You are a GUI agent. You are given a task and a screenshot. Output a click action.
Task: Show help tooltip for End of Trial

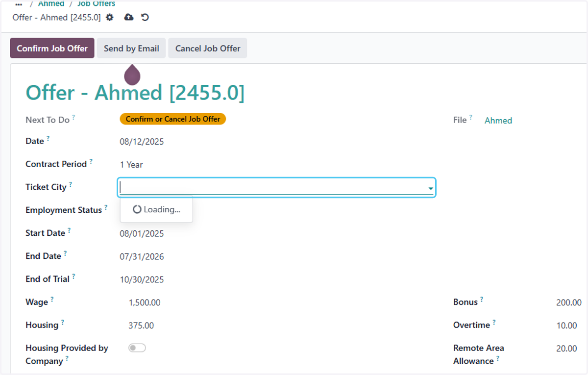click(x=73, y=276)
